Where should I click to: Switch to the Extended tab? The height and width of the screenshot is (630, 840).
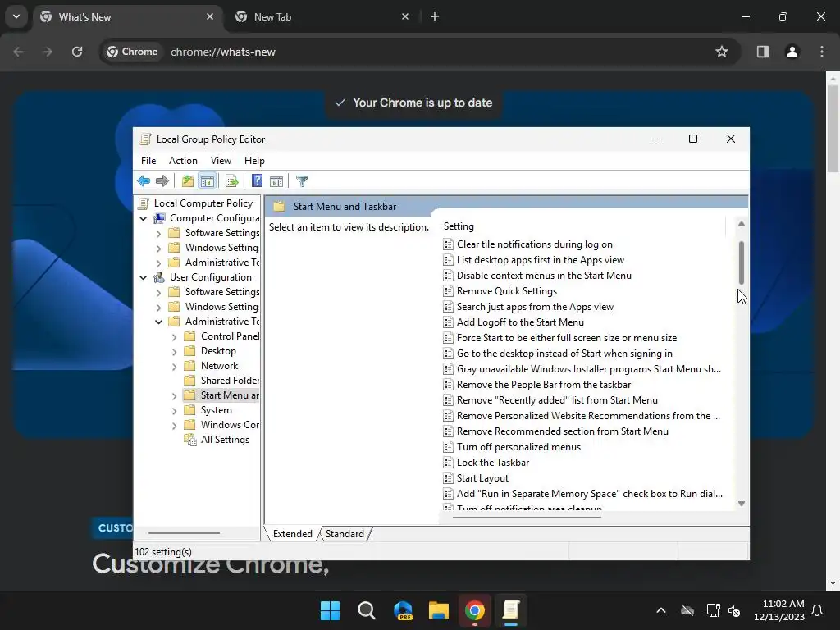click(293, 533)
